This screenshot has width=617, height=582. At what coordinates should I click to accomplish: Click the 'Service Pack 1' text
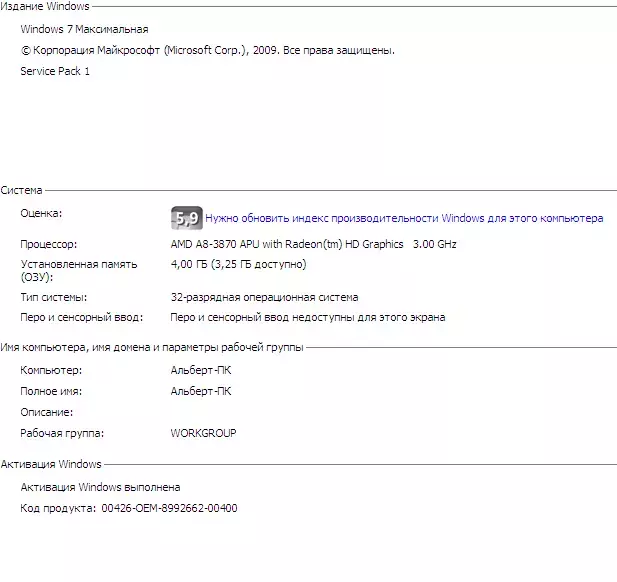(x=55, y=71)
